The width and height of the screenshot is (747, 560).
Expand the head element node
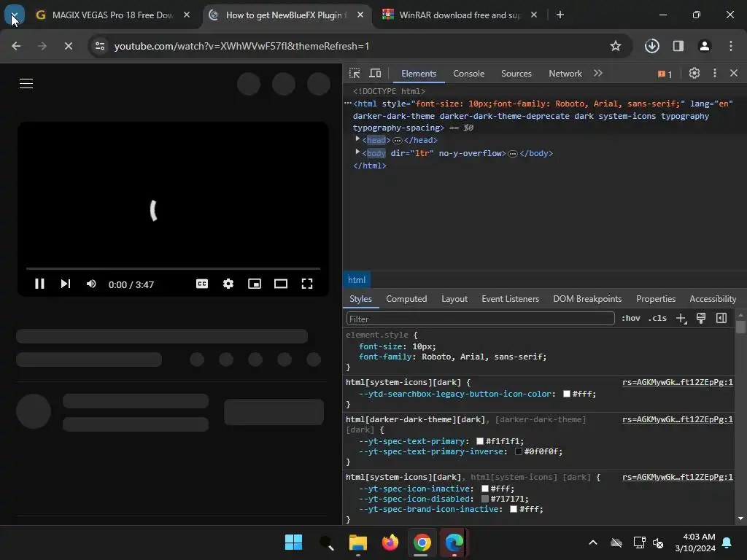pyautogui.click(x=357, y=139)
